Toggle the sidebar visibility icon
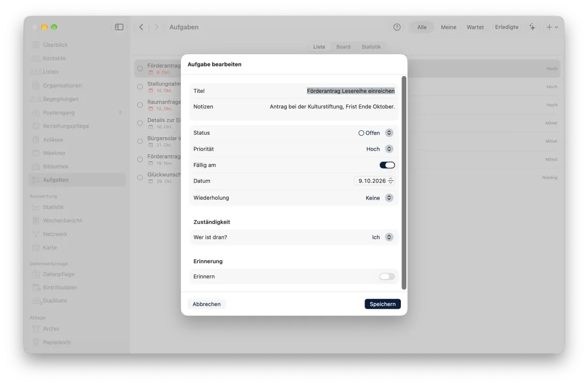 [x=119, y=27]
